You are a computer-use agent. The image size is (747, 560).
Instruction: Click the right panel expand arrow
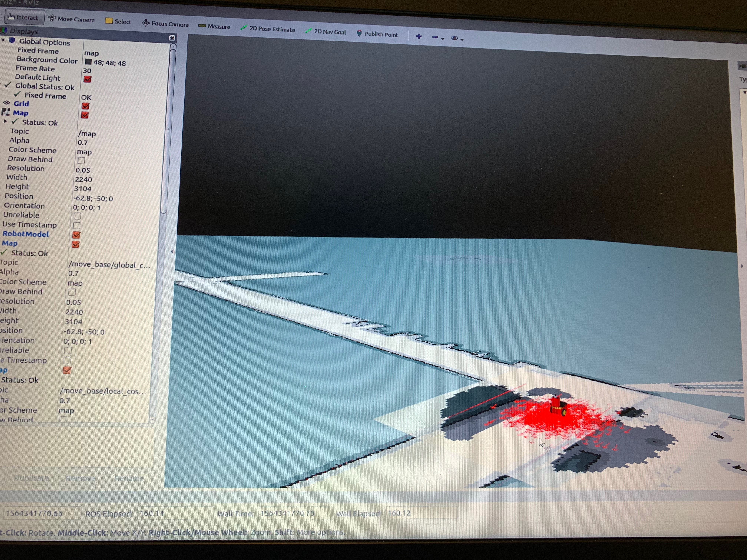point(742,266)
